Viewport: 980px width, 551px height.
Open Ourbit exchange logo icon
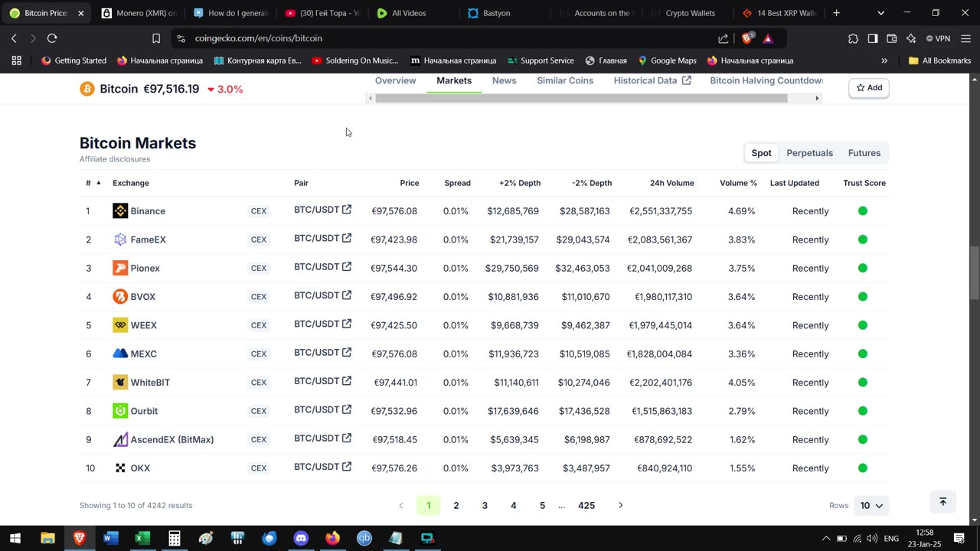(120, 411)
